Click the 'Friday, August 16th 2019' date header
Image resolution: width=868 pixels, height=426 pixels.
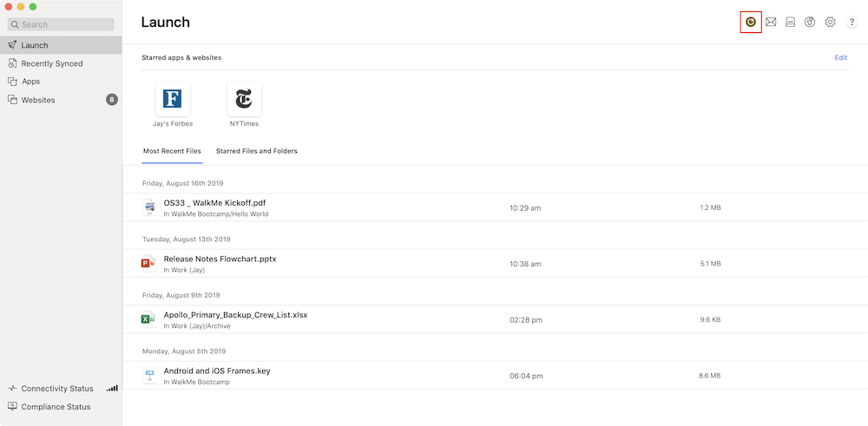(182, 183)
